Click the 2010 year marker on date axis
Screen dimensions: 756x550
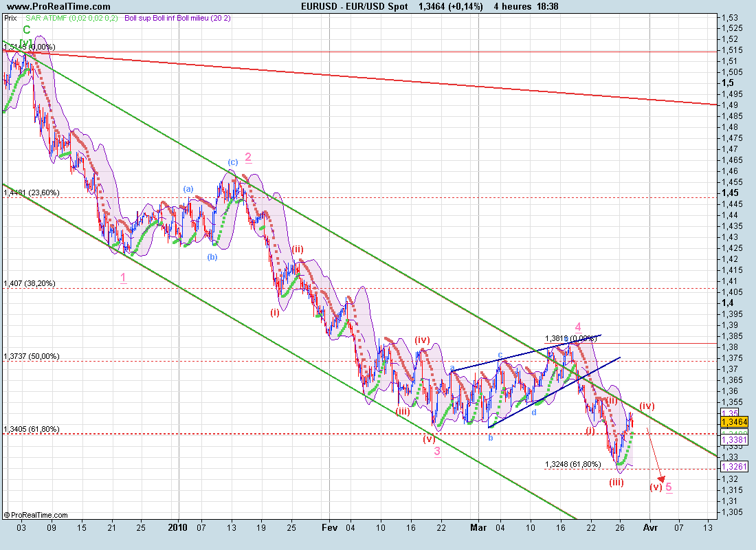177,527
